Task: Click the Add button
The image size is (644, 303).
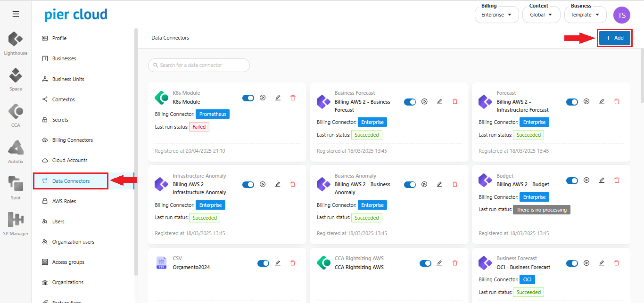Action: point(614,38)
